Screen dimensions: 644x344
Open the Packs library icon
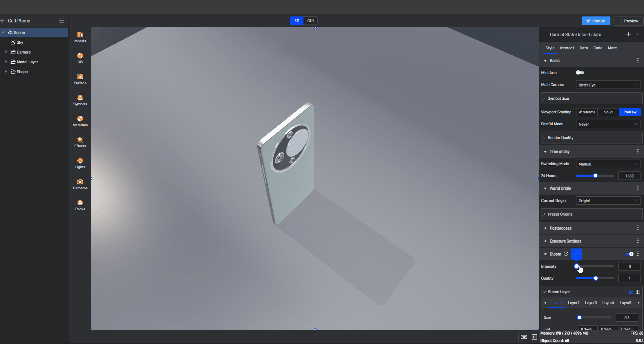(x=80, y=205)
